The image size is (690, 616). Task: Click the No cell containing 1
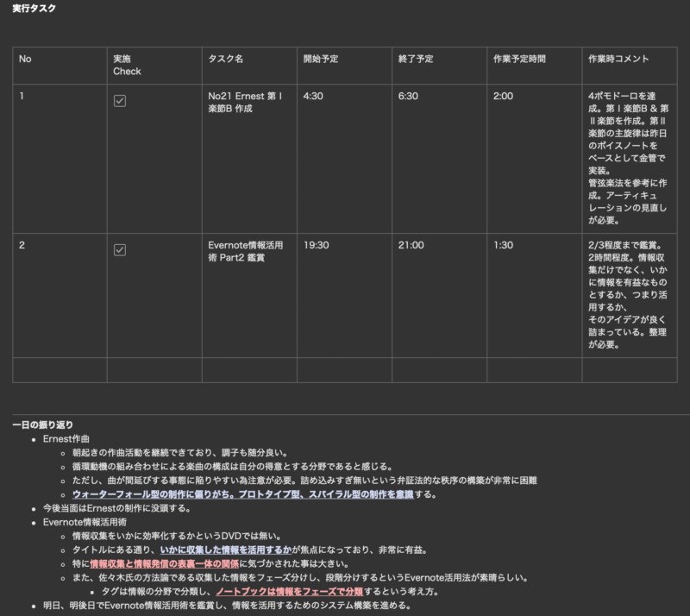pyautogui.click(x=60, y=159)
